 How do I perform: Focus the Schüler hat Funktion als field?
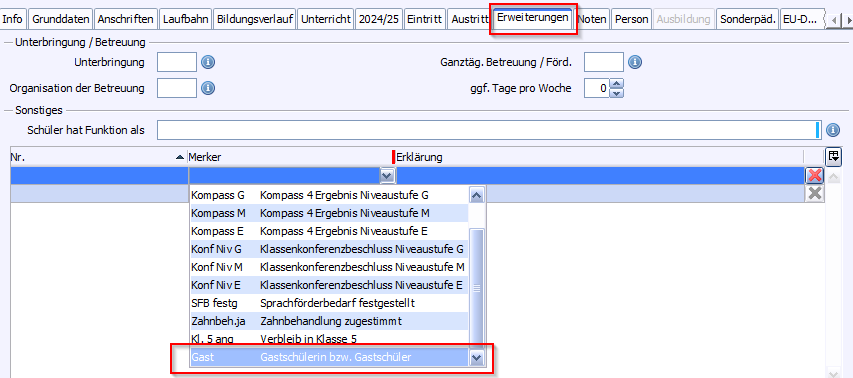pos(489,131)
